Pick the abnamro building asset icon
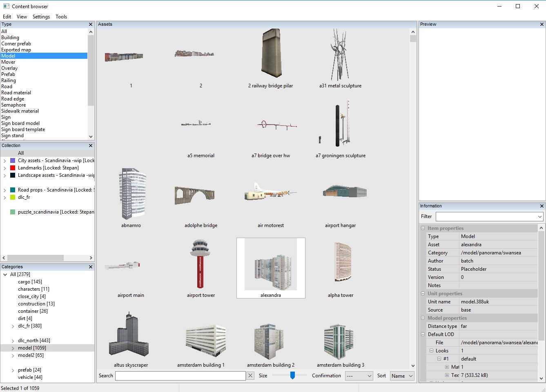This screenshot has height=392, width=546. 133,194
